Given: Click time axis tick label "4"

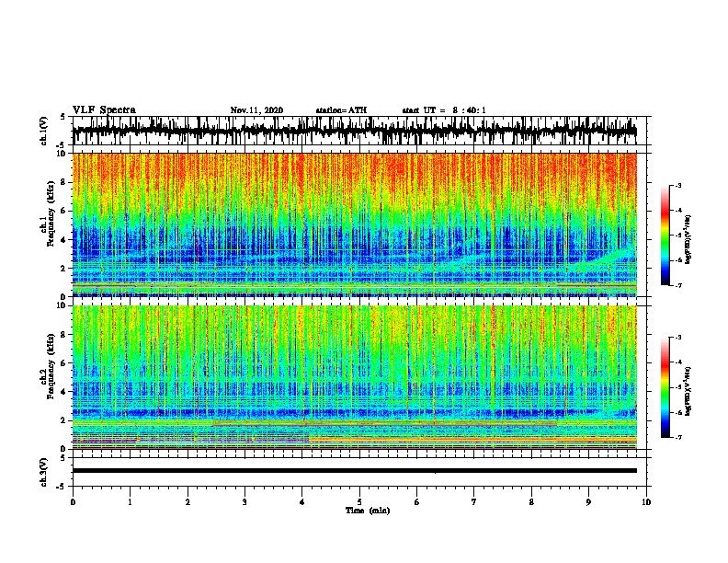Looking at the screenshot, I should 302,501.
